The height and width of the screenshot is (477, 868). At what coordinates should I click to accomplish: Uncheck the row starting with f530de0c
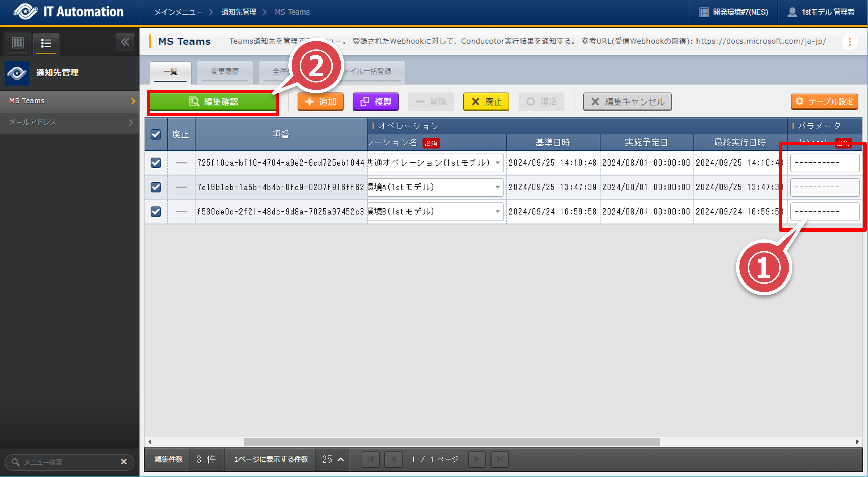point(156,211)
